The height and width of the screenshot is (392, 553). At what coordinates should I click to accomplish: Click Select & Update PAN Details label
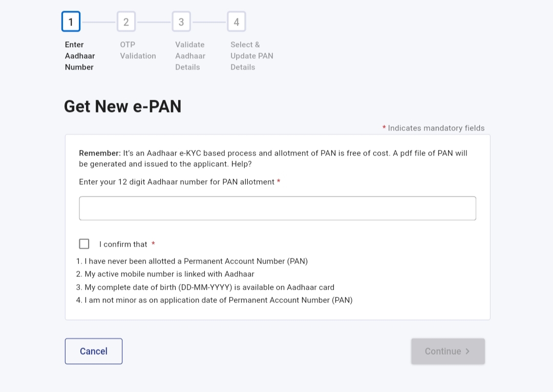(x=251, y=56)
